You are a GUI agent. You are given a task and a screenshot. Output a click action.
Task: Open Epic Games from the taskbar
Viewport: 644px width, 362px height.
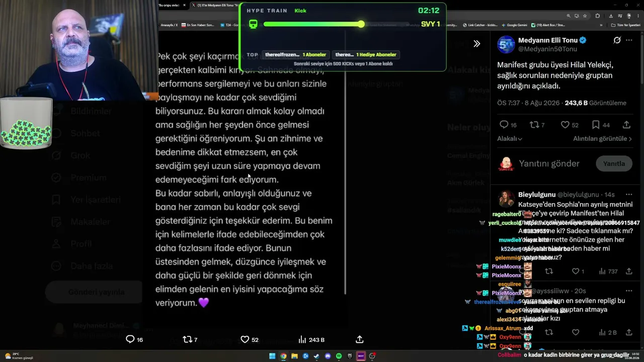coord(350,356)
